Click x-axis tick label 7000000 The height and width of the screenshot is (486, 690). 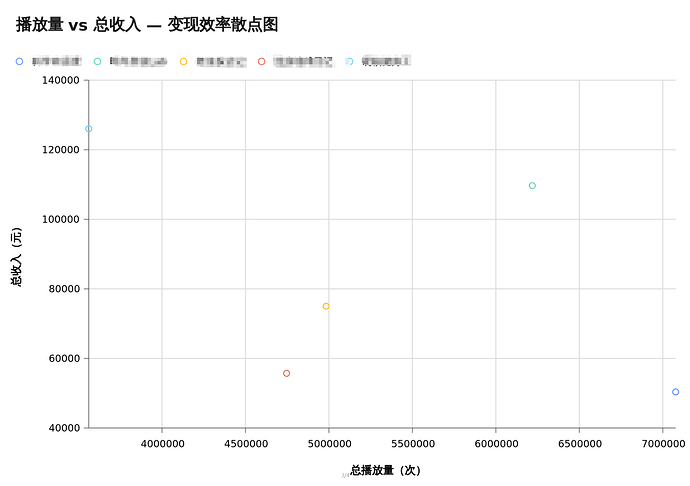(663, 444)
